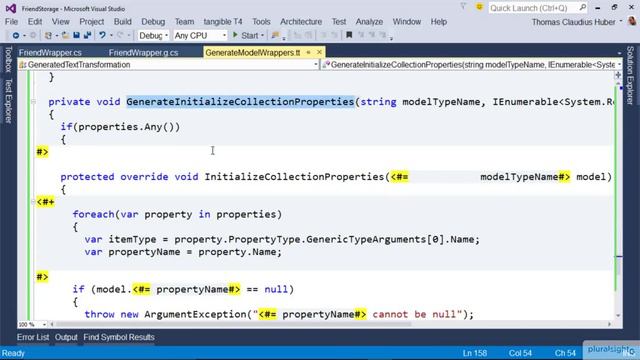This screenshot has width=640, height=360.
Task: Click the Save All icon
Action: point(87,36)
